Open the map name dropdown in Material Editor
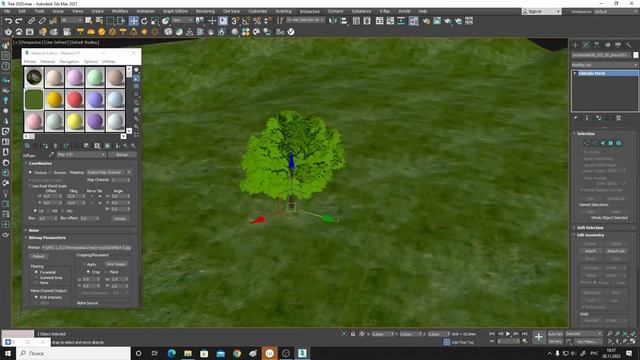This screenshot has width=640, height=360. point(82,155)
